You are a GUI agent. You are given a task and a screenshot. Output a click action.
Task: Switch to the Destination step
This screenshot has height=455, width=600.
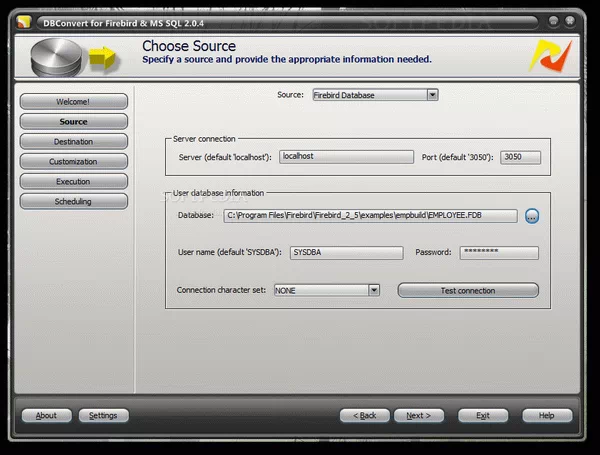(x=73, y=142)
